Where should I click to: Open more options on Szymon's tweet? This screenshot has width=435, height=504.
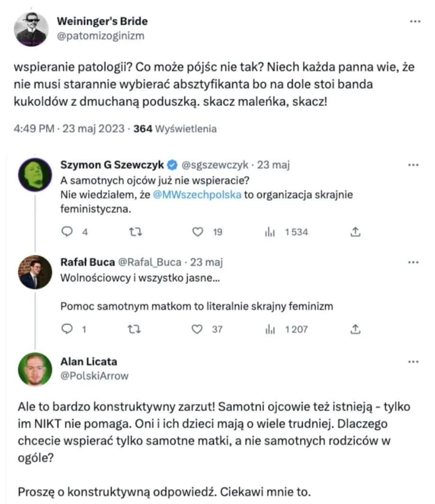pos(413,165)
